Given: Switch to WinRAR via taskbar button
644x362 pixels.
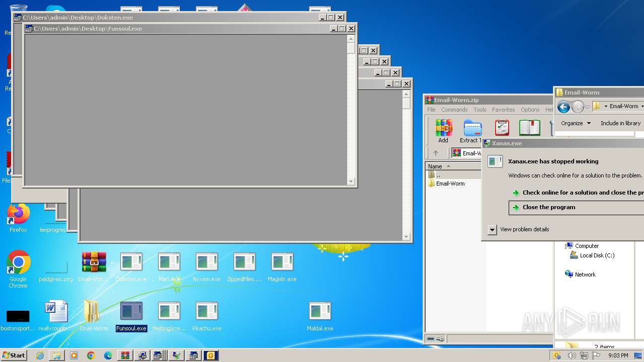Looking at the screenshot, I should click(125, 355).
